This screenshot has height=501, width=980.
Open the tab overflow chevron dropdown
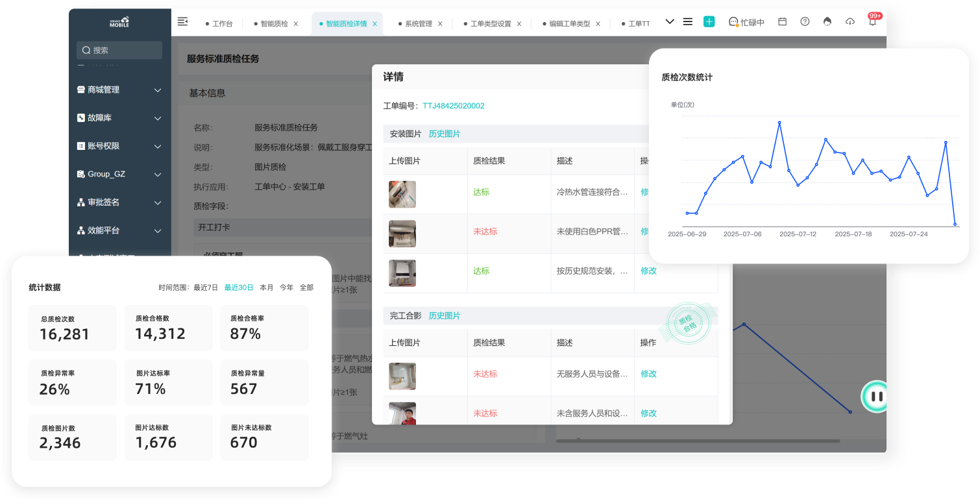pyautogui.click(x=669, y=21)
